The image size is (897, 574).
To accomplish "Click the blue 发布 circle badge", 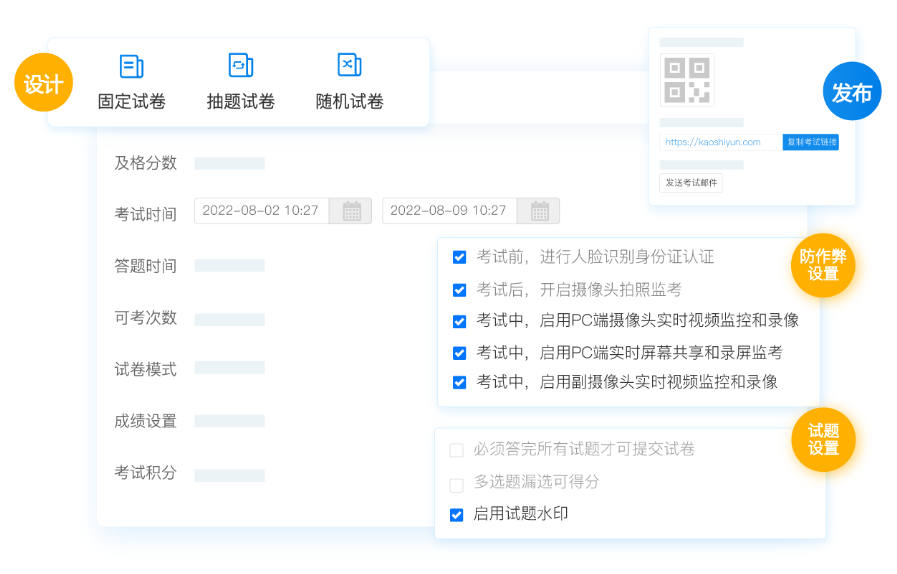I will (851, 92).
